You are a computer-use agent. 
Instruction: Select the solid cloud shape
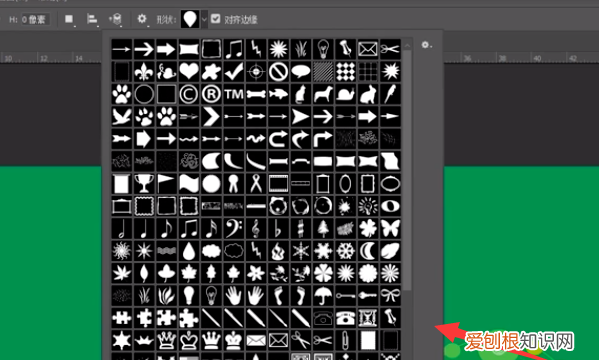pos(211,251)
